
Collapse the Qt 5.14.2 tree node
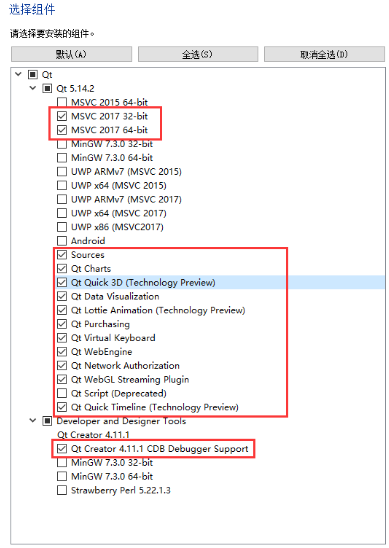(x=33, y=88)
